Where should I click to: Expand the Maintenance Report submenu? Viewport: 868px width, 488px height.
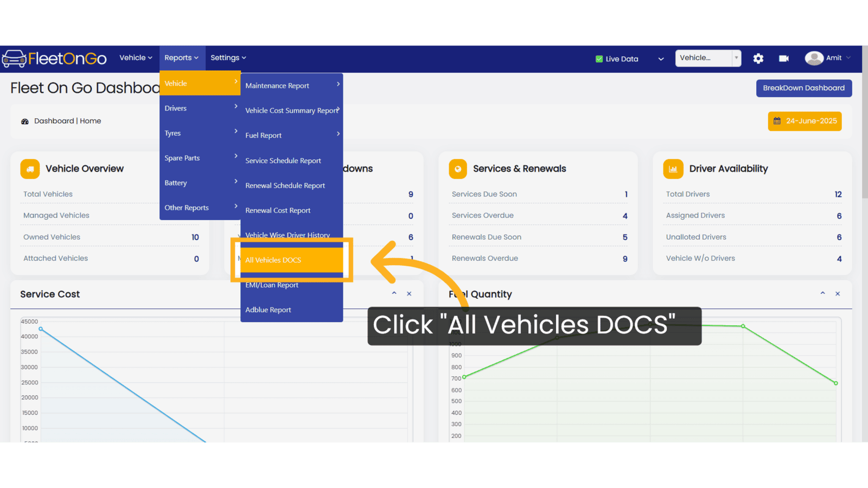click(x=292, y=86)
